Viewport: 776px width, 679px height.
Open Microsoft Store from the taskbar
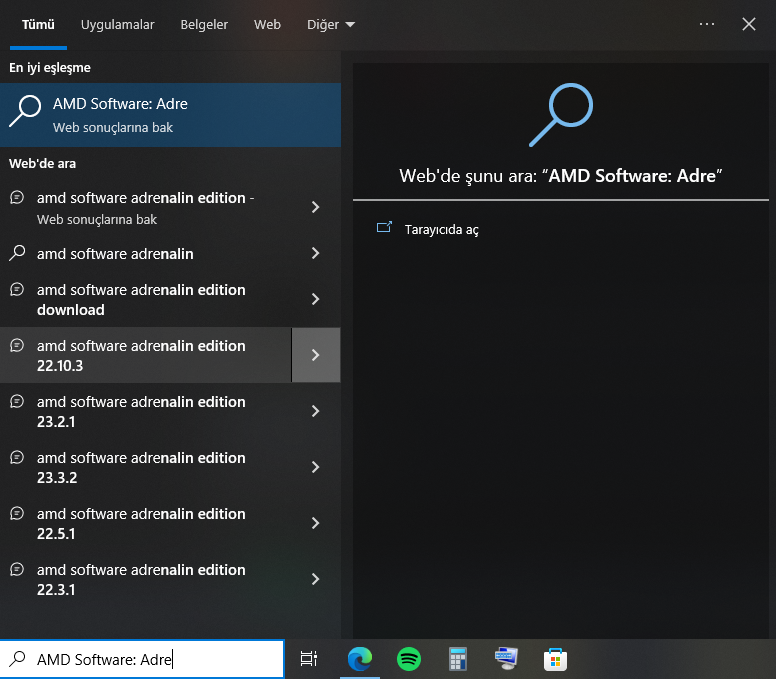(x=555, y=659)
